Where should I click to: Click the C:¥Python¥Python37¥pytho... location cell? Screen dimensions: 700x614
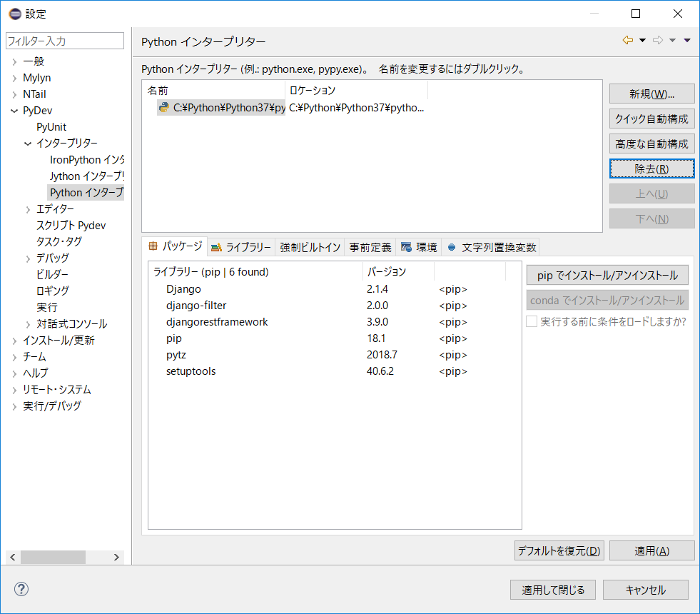(356, 108)
